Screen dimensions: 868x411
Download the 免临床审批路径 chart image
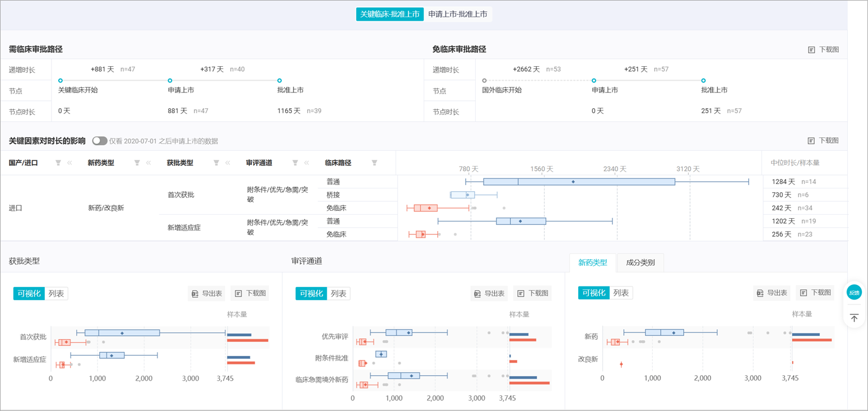coord(823,49)
